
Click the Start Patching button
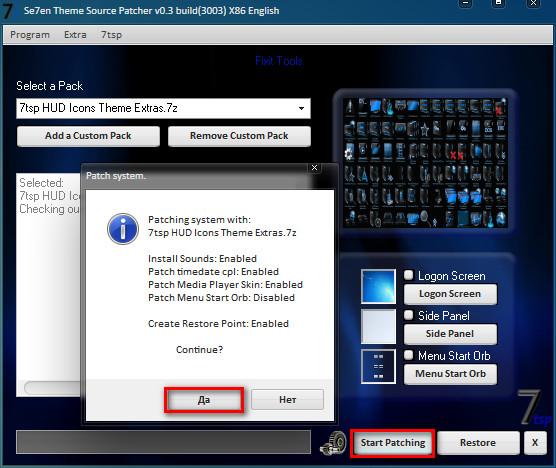tap(393, 443)
